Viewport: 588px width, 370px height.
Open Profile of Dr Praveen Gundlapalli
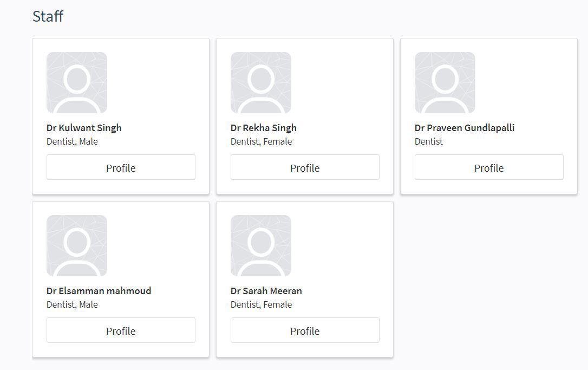coord(489,167)
